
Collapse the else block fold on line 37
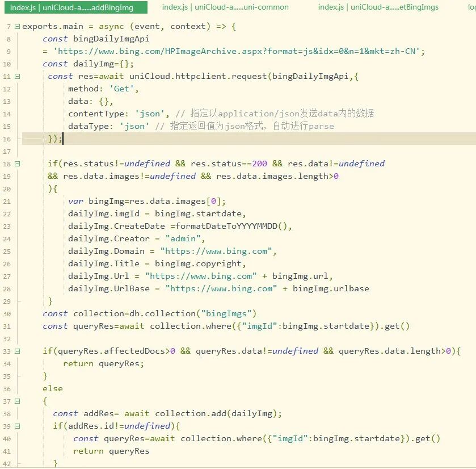[x=17, y=401]
